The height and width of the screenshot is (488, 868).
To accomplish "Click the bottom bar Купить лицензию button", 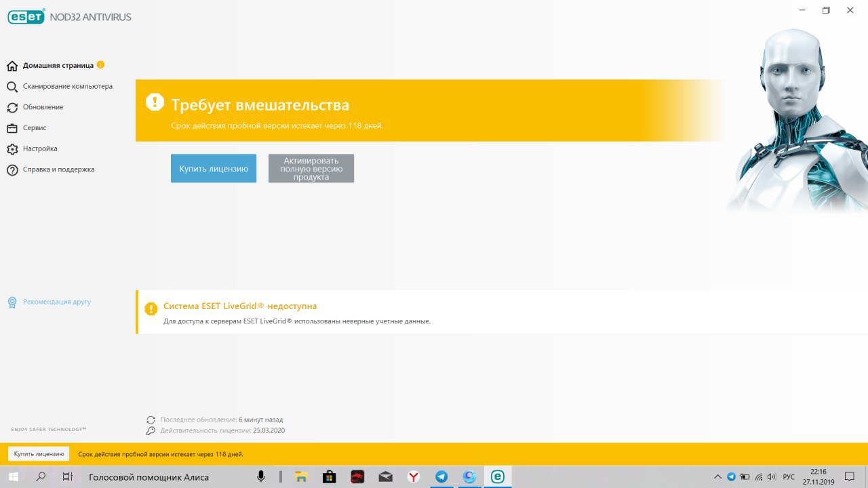I will point(39,454).
